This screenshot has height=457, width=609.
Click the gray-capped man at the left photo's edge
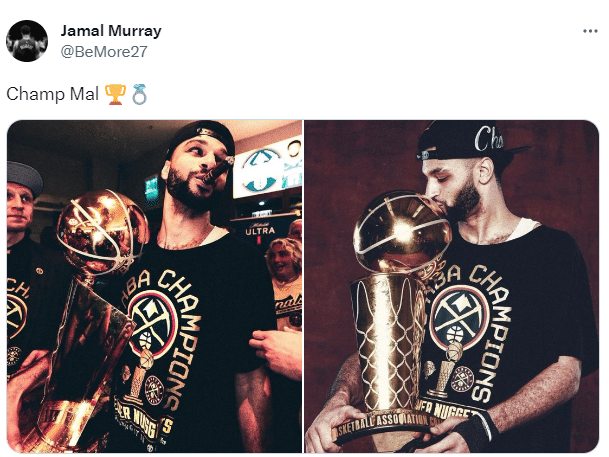[x=21, y=202]
